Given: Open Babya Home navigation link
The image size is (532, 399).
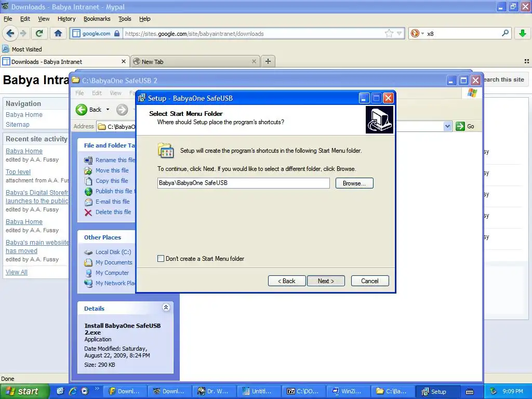Looking at the screenshot, I should (24, 115).
